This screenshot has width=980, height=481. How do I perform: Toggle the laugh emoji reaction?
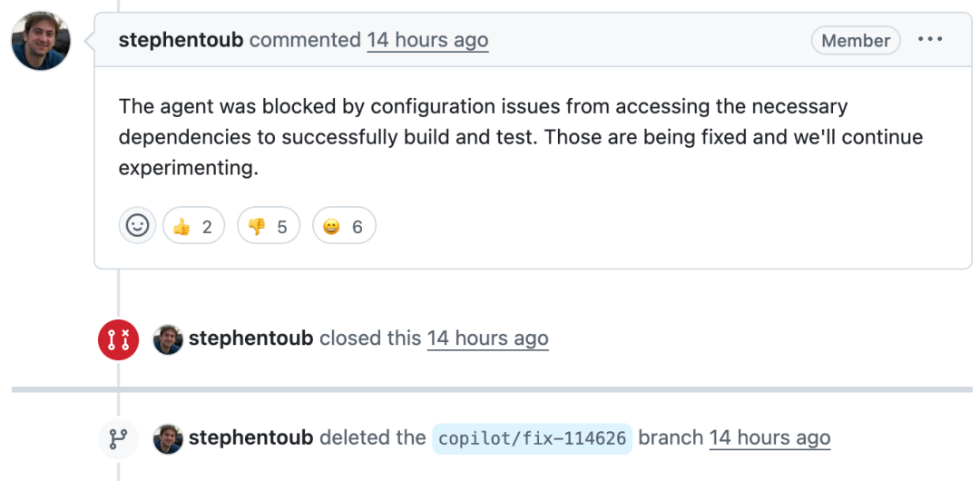click(344, 226)
